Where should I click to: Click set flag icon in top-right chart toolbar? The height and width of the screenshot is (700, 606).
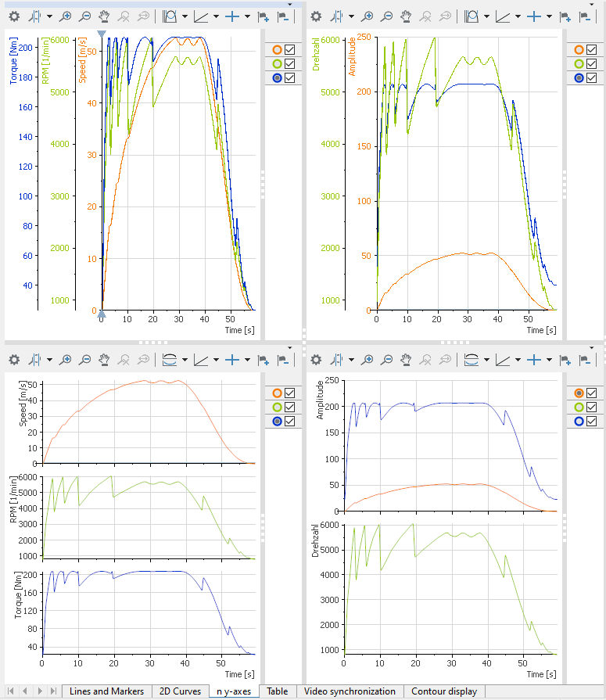pyautogui.click(x=565, y=16)
